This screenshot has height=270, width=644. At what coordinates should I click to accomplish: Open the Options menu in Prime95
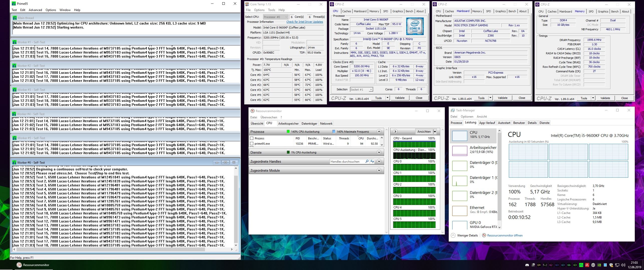tap(51, 10)
